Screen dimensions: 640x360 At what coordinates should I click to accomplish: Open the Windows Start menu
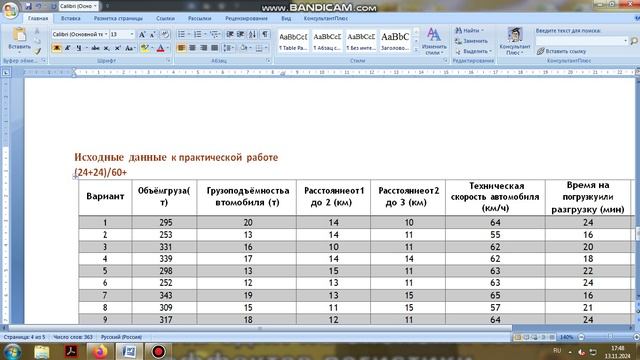tap(12, 351)
